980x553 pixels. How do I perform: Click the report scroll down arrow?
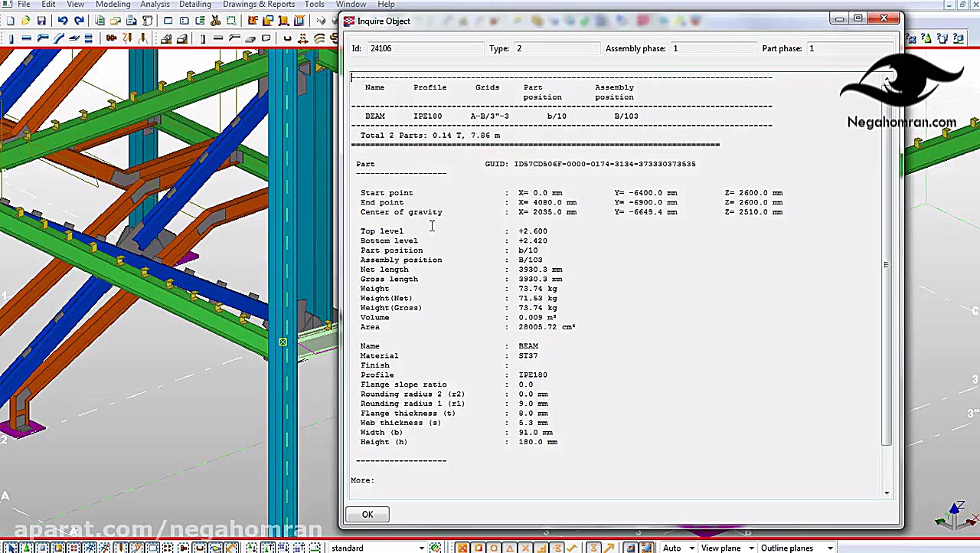point(887,493)
